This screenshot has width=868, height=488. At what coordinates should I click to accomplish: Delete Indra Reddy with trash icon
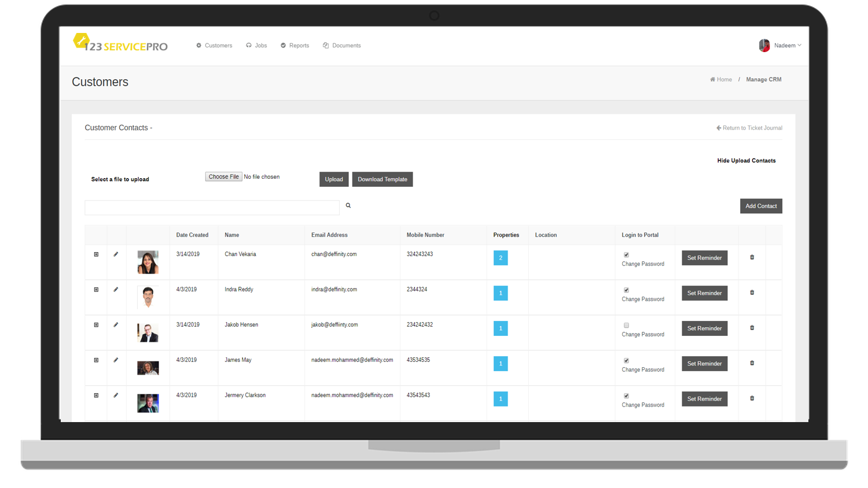pos(752,293)
